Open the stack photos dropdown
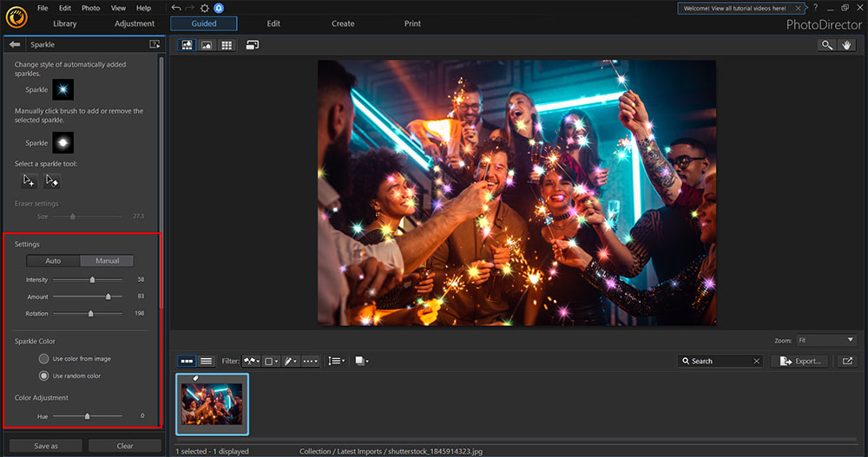The image size is (868, 457). pyautogui.click(x=361, y=361)
